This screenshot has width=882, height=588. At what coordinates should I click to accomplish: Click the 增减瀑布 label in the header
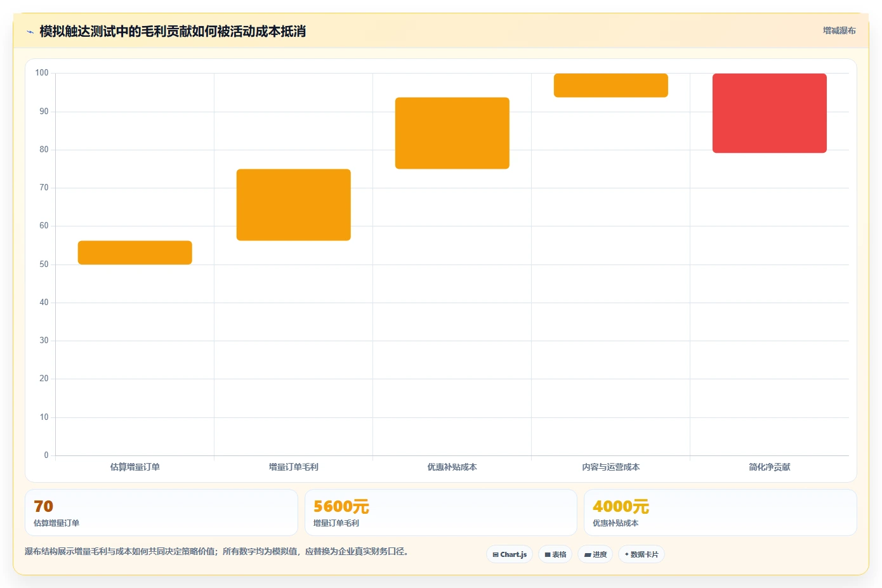pyautogui.click(x=839, y=30)
